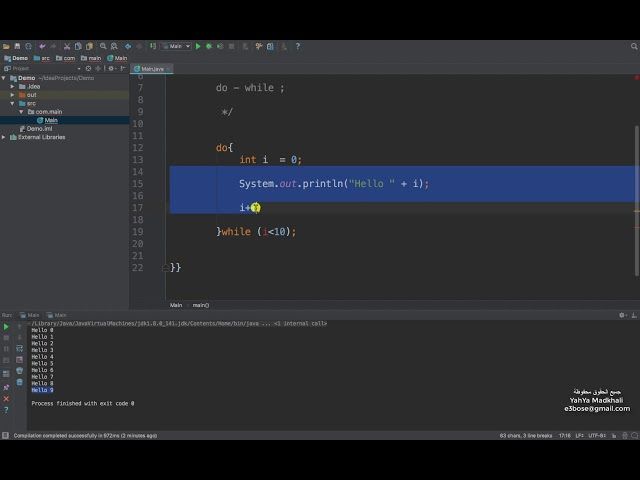Hide the Project tool window

click(122, 69)
